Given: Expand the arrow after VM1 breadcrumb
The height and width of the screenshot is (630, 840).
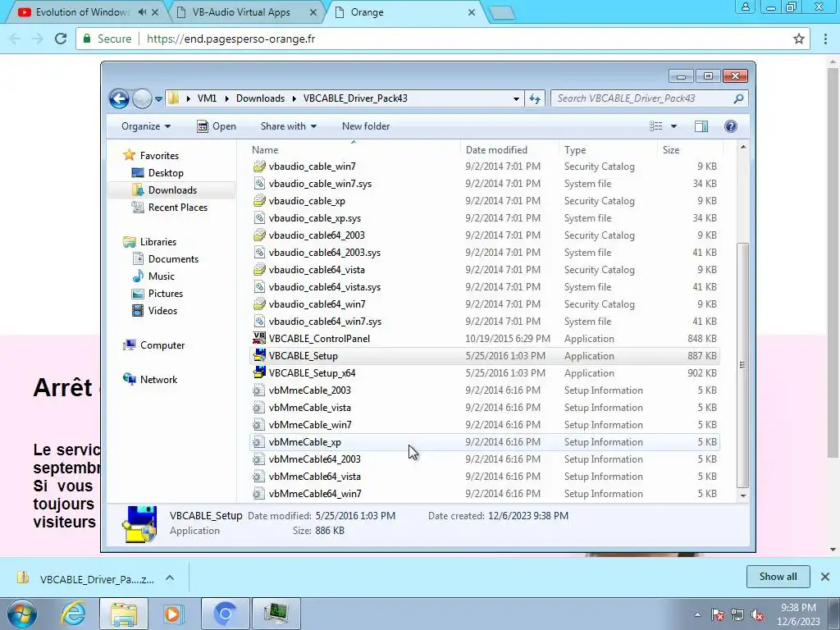Looking at the screenshot, I should 226,98.
